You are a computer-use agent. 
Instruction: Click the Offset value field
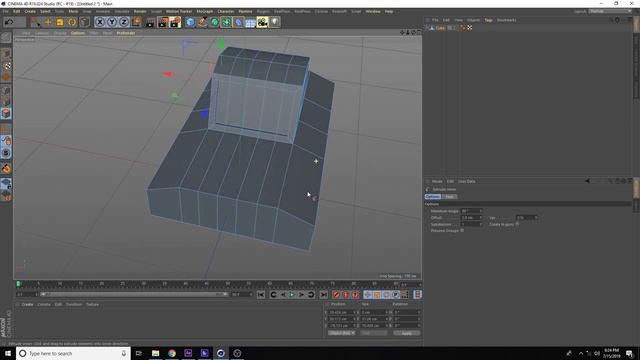click(471, 218)
